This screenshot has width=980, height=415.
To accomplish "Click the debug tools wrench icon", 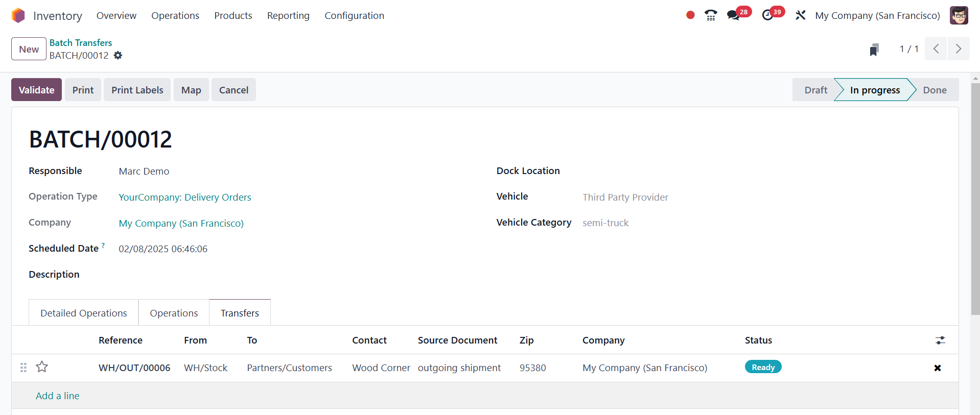I will tap(800, 15).
